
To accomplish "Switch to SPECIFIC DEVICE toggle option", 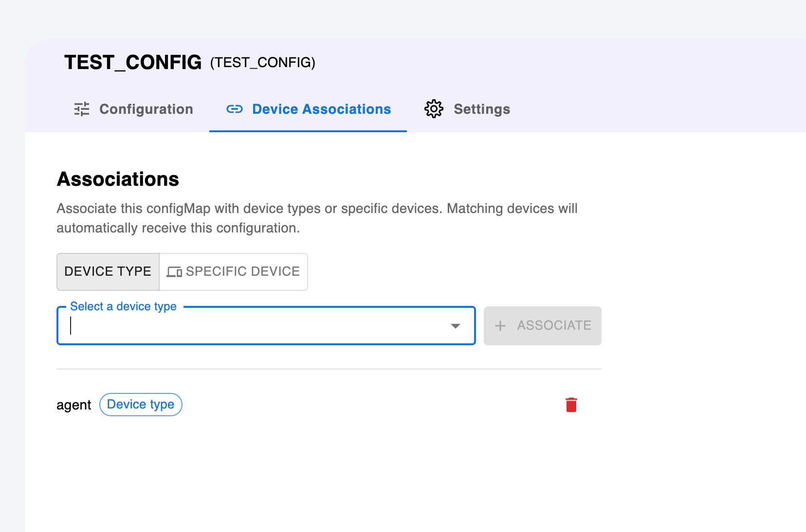I will click(x=234, y=271).
